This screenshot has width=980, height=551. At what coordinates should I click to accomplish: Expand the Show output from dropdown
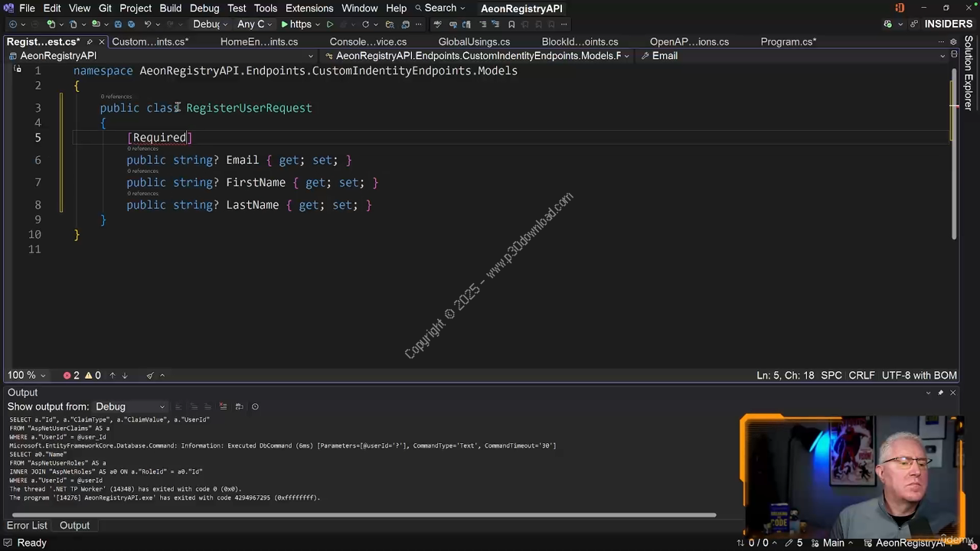(129, 406)
